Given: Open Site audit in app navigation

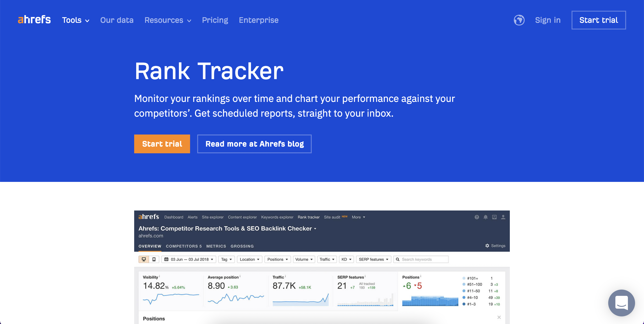Looking at the screenshot, I should pos(332,217).
